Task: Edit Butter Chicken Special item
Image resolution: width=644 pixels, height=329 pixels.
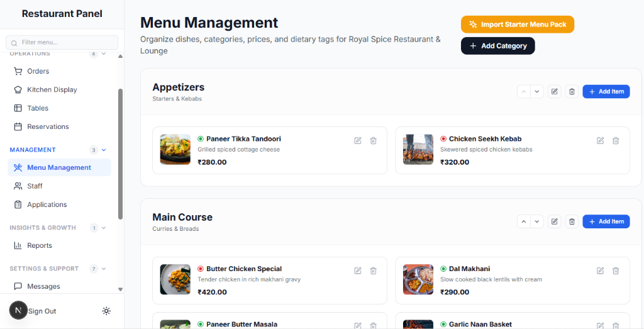Action: (358, 270)
